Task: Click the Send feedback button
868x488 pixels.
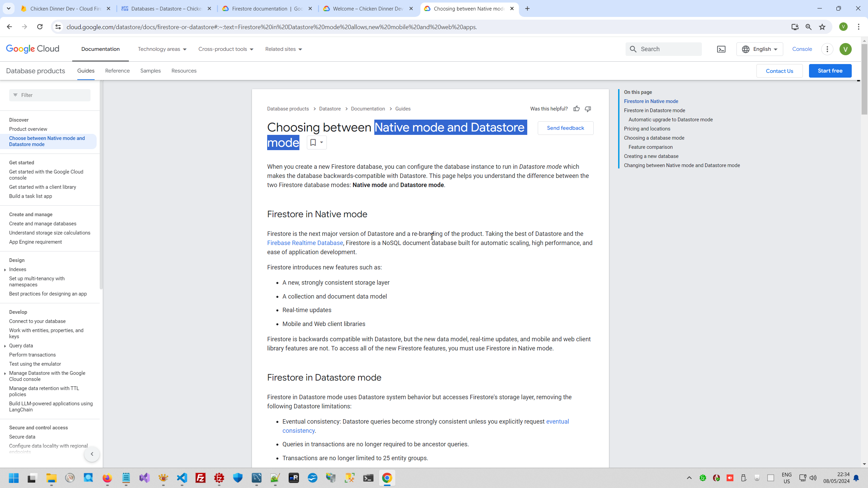Action: (x=565, y=128)
